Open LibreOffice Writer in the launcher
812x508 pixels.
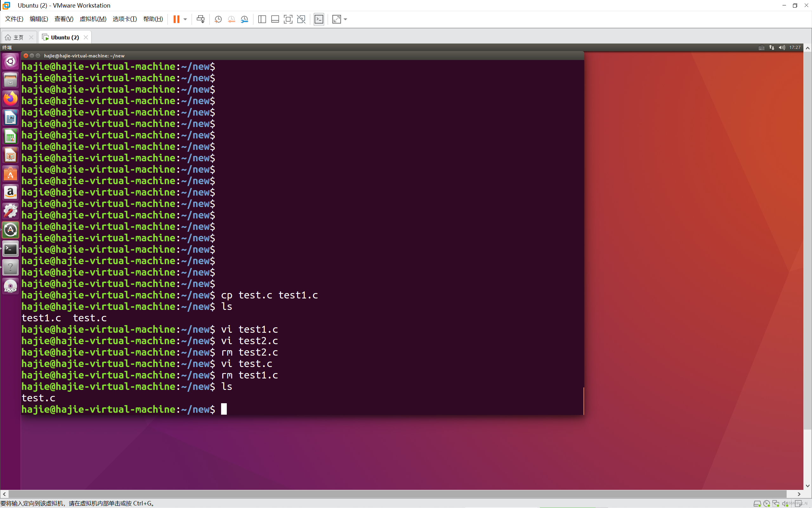click(10, 117)
